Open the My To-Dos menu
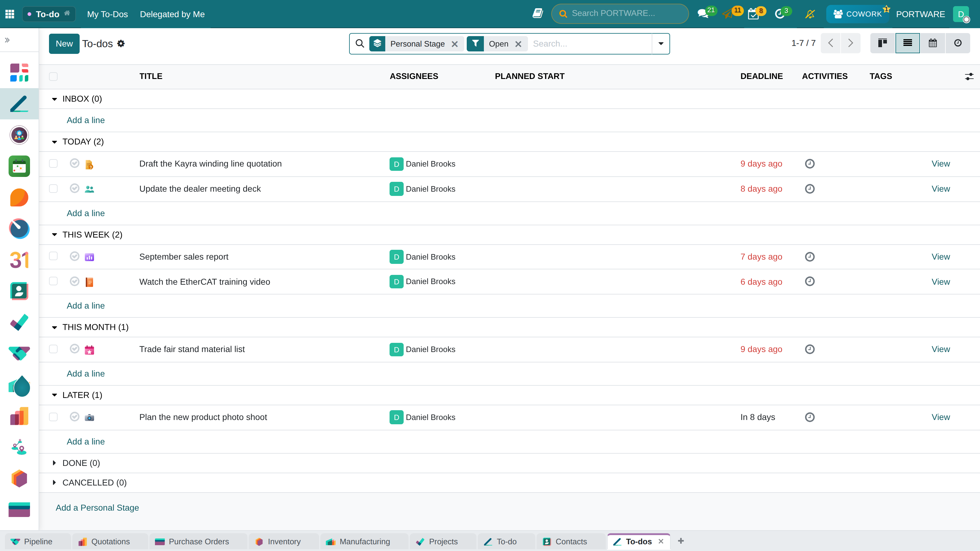 108,14
